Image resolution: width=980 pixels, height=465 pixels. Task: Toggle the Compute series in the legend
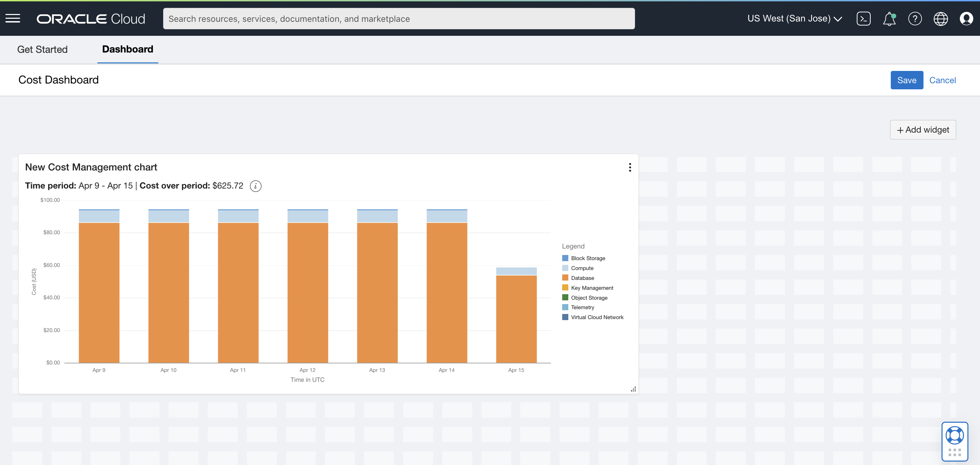point(582,268)
